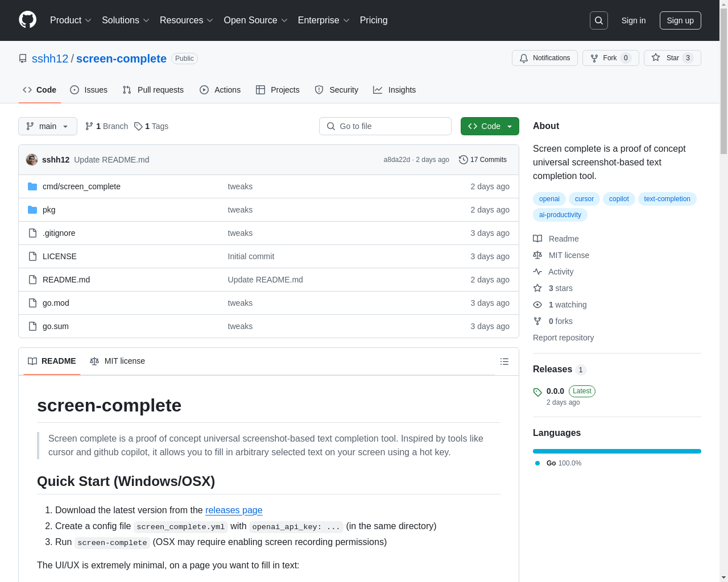Star the screen-complete repository

pos(672,58)
